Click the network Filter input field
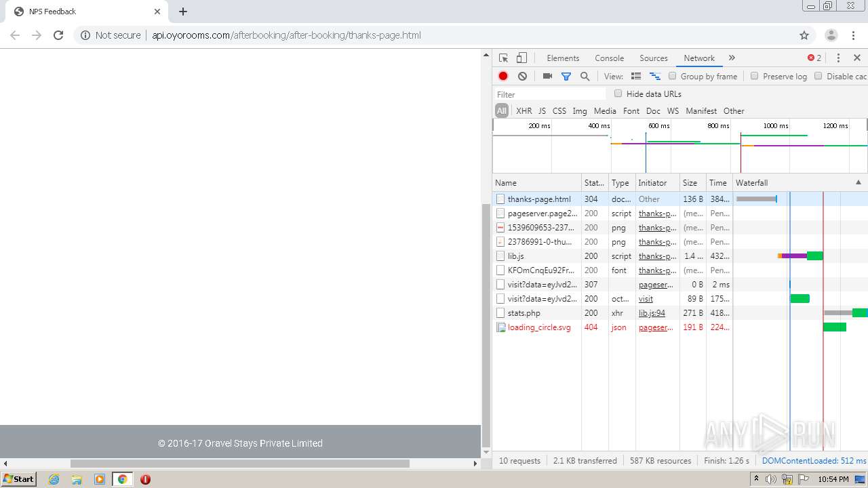Image resolution: width=868 pixels, height=488 pixels. pyautogui.click(x=549, y=94)
